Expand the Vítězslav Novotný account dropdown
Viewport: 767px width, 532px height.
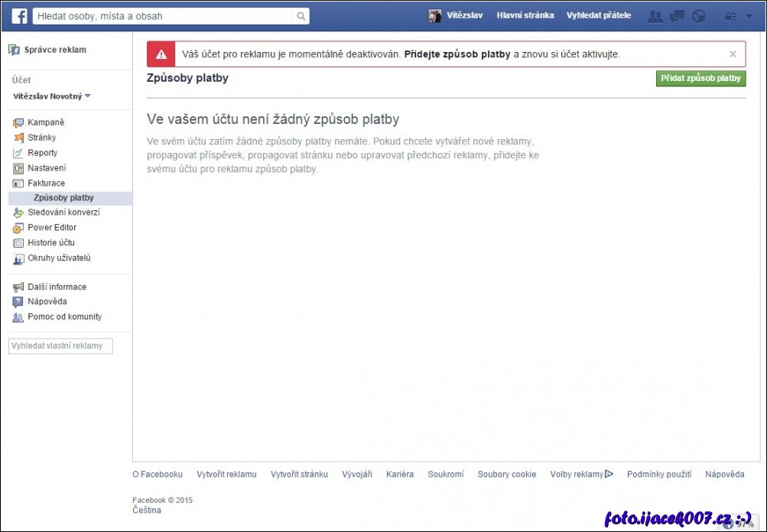click(x=87, y=96)
